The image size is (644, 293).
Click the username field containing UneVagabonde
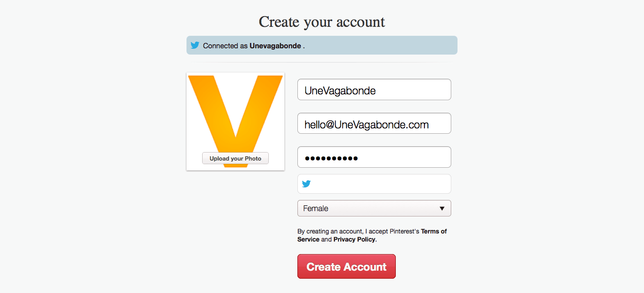click(x=374, y=90)
